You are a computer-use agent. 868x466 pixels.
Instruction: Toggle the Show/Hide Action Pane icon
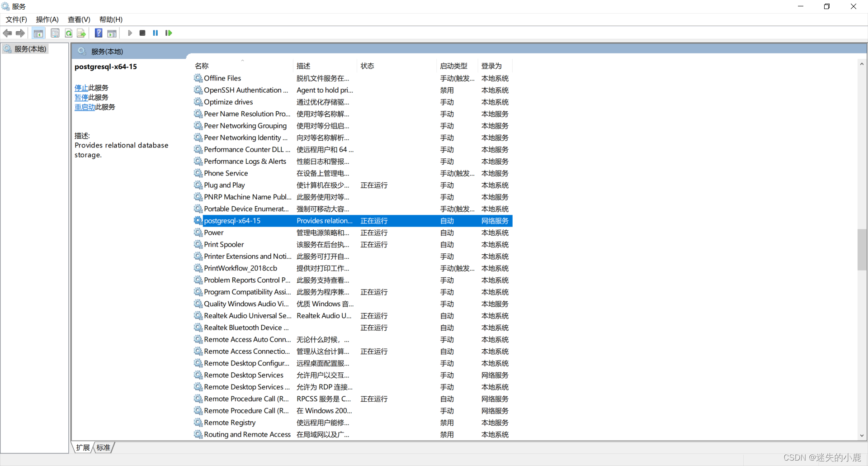pos(112,33)
